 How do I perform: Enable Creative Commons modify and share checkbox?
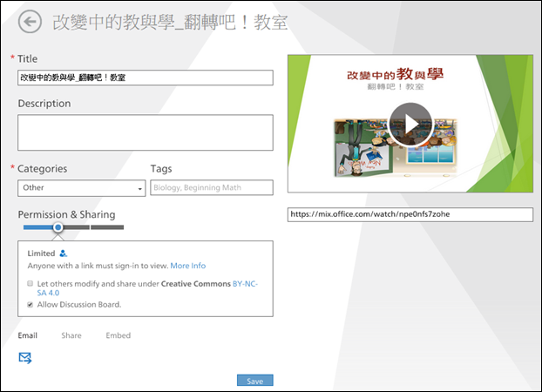click(30, 283)
